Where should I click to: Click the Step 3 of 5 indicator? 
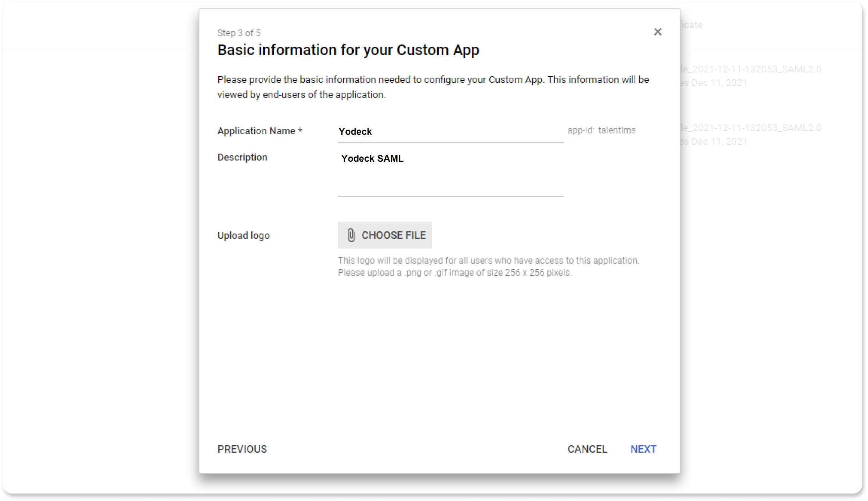pos(239,33)
